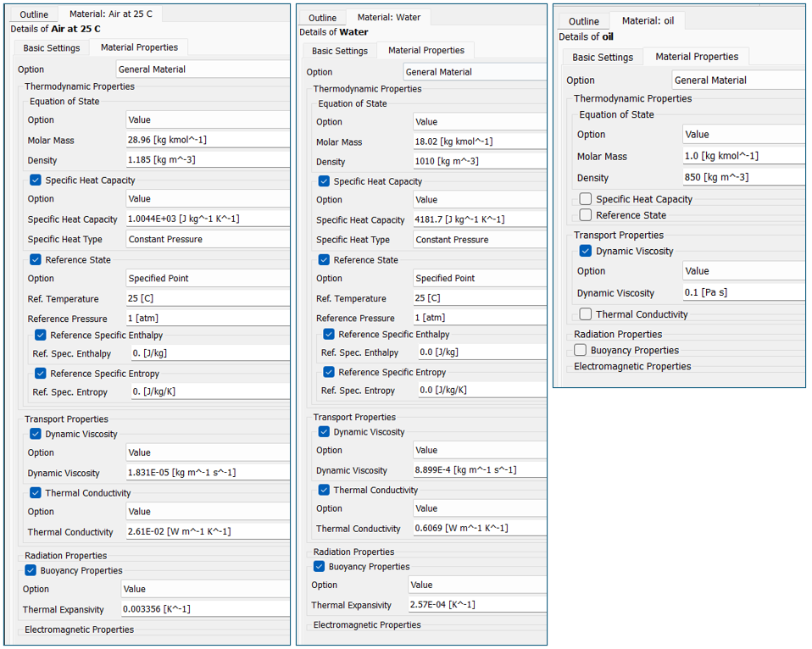The height and width of the screenshot is (649, 812).
Task: Open Specific Heat Type dropdown for Air
Action: point(207,240)
